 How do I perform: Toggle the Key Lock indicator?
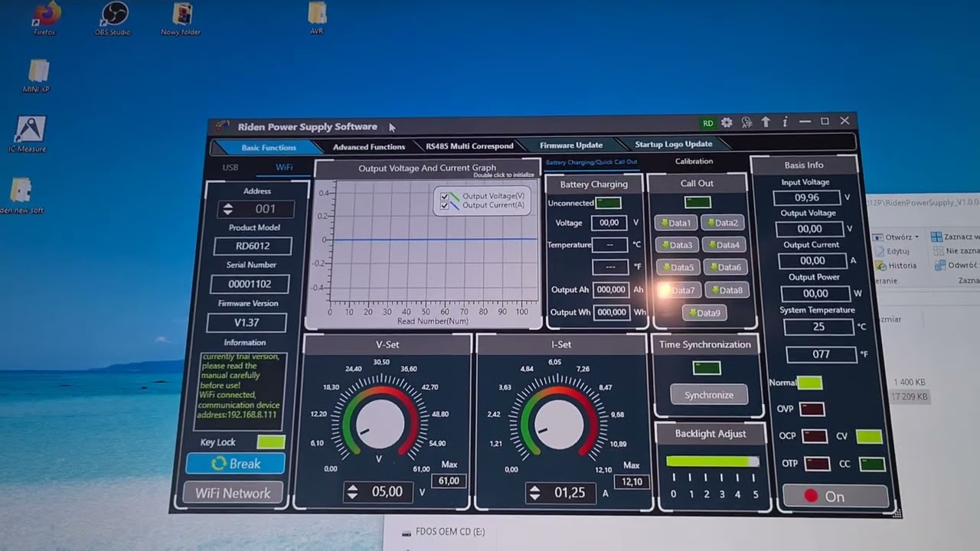pyautogui.click(x=271, y=442)
